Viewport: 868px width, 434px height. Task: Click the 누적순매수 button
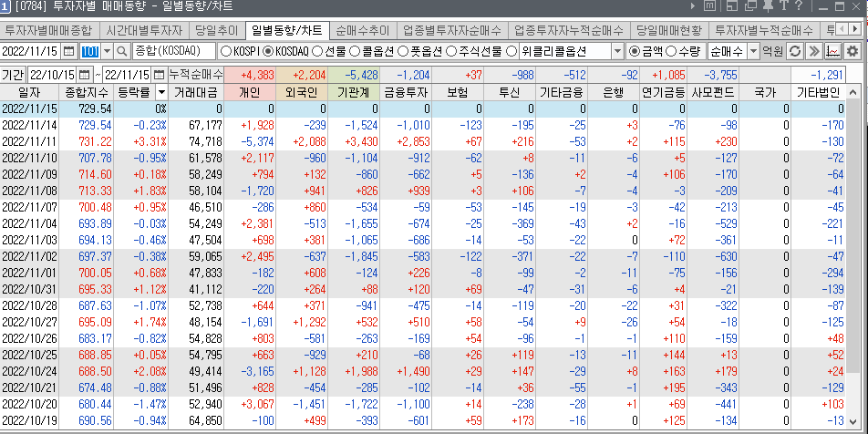coord(196,73)
